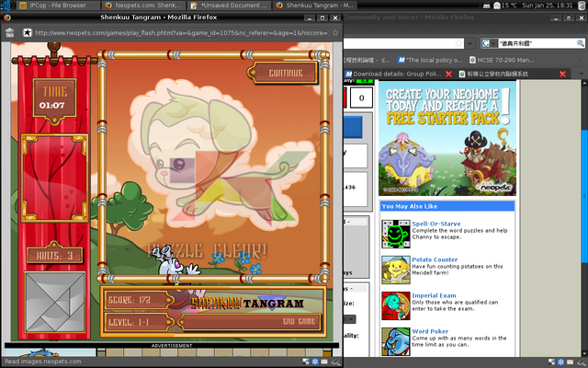Click the Firefox icon in Shenkuu Tangram title bar

click(7, 17)
